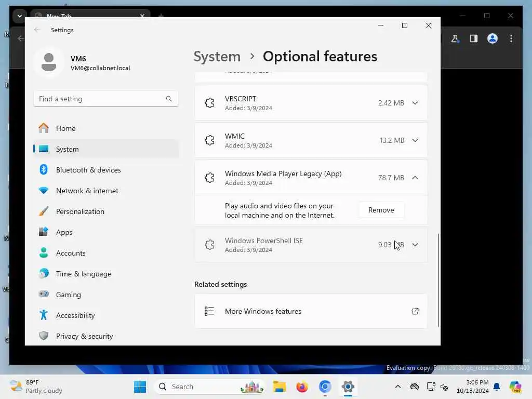Remove Windows Media Player Legacy feature
Viewport: 532px width, 399px height.
(x=381, y=210)
